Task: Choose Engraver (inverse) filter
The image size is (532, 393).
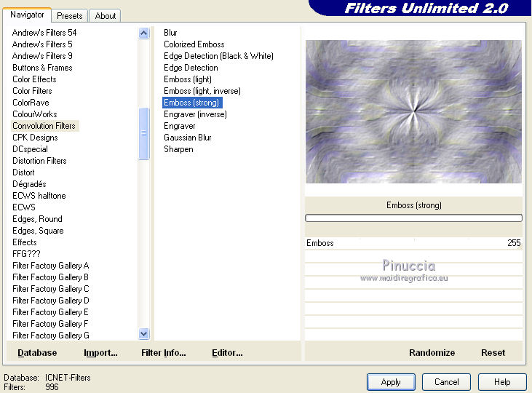Action: coord(195,114)
